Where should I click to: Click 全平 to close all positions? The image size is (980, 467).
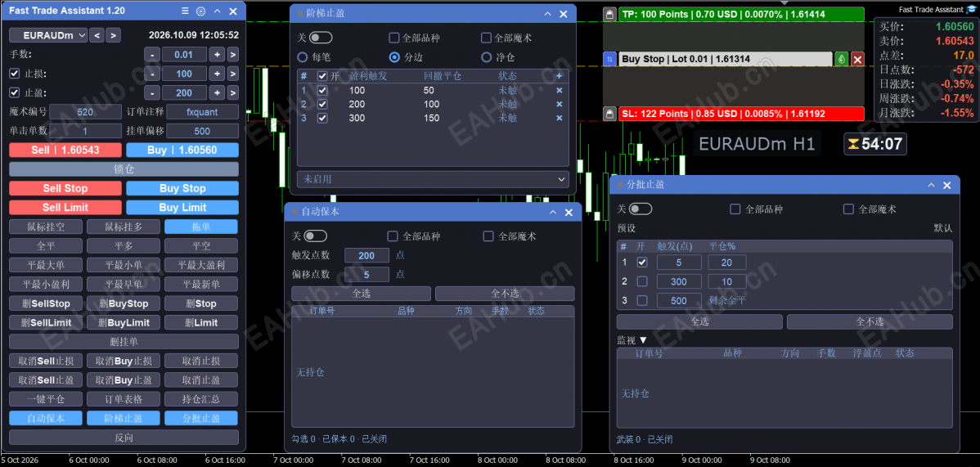pos(47,245)
